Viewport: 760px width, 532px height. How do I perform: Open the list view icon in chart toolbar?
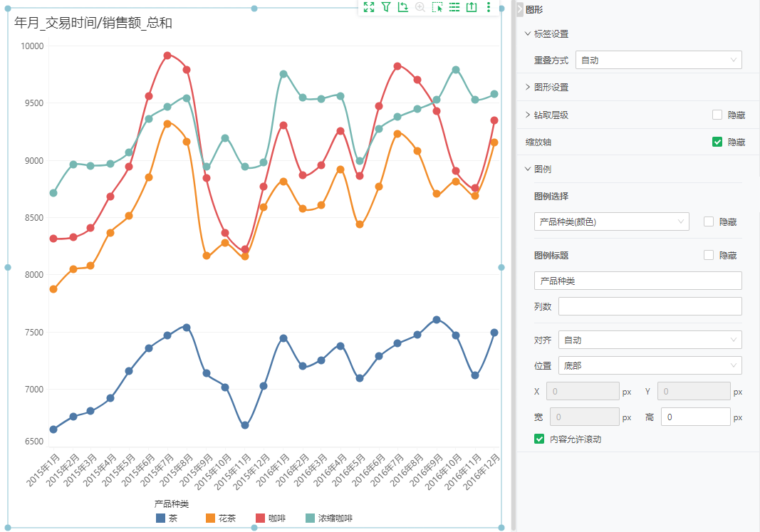point(454,7)
